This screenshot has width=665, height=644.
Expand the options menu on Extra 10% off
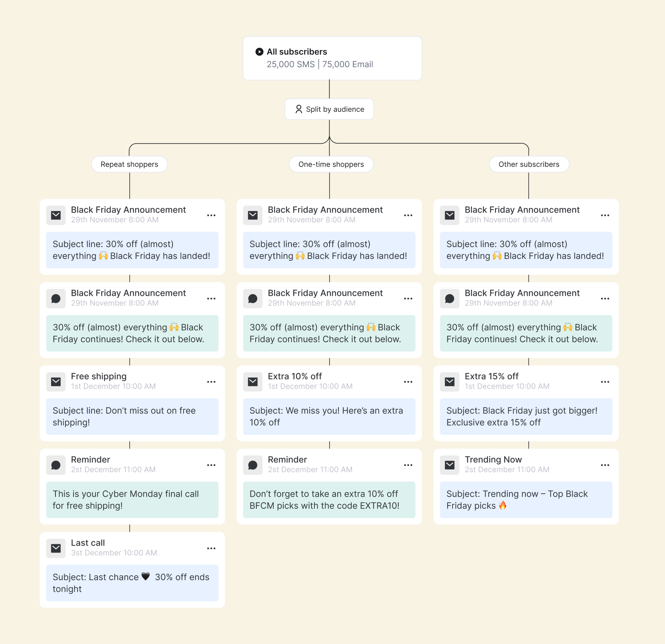[408, 382]
